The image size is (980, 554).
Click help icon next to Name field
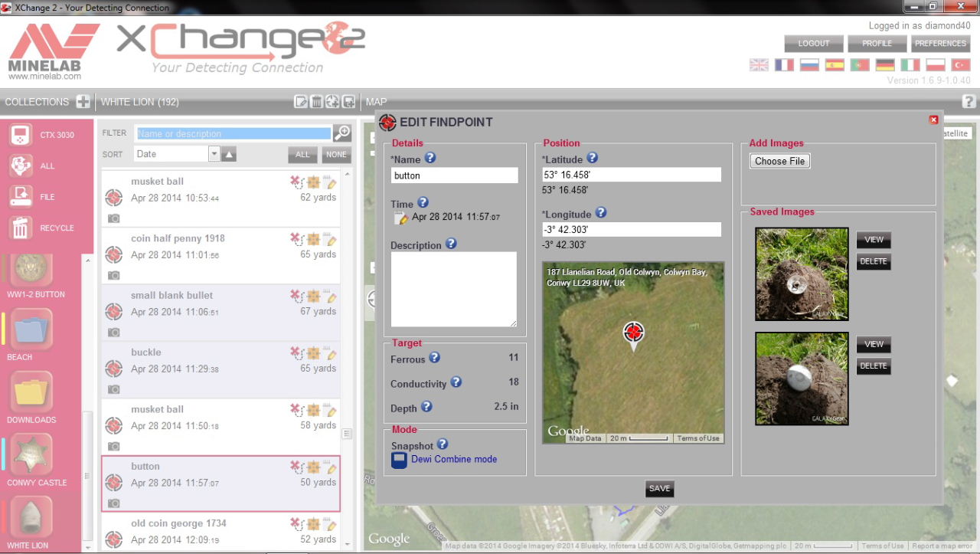[430, 158]
